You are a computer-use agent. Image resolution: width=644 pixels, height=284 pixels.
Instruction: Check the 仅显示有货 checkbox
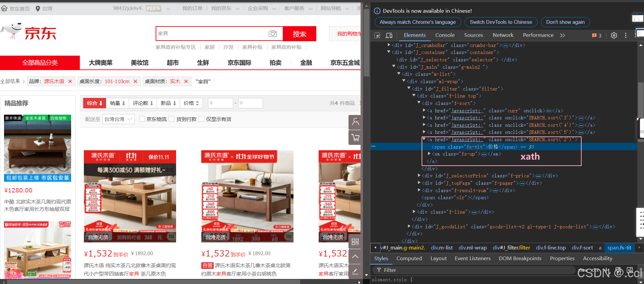[202, 119]
